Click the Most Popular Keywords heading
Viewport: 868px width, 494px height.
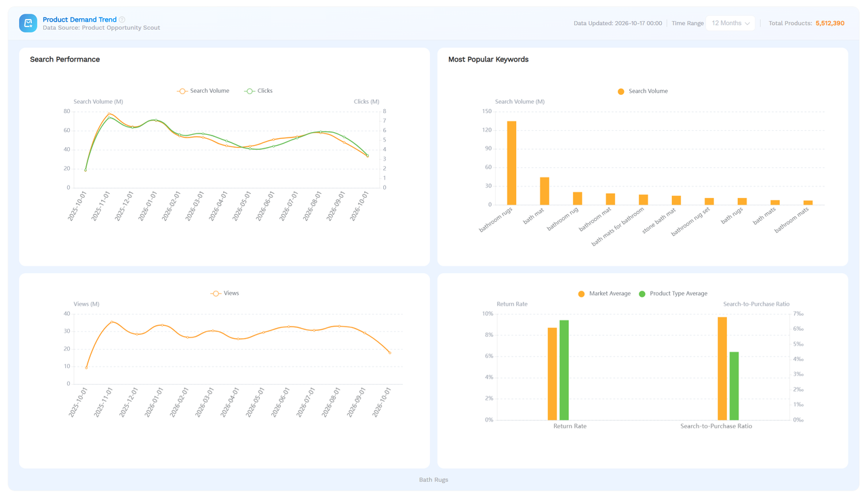point(488,60)
